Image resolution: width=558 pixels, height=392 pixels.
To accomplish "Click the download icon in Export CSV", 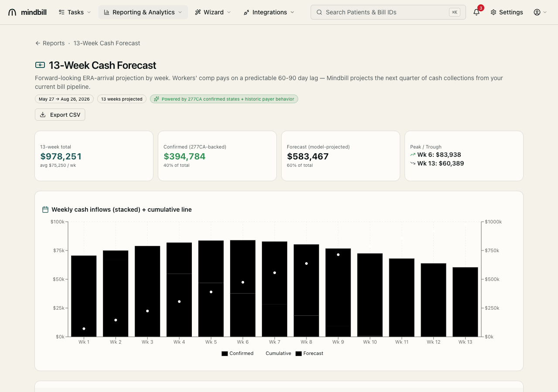I will click(43, 115).
